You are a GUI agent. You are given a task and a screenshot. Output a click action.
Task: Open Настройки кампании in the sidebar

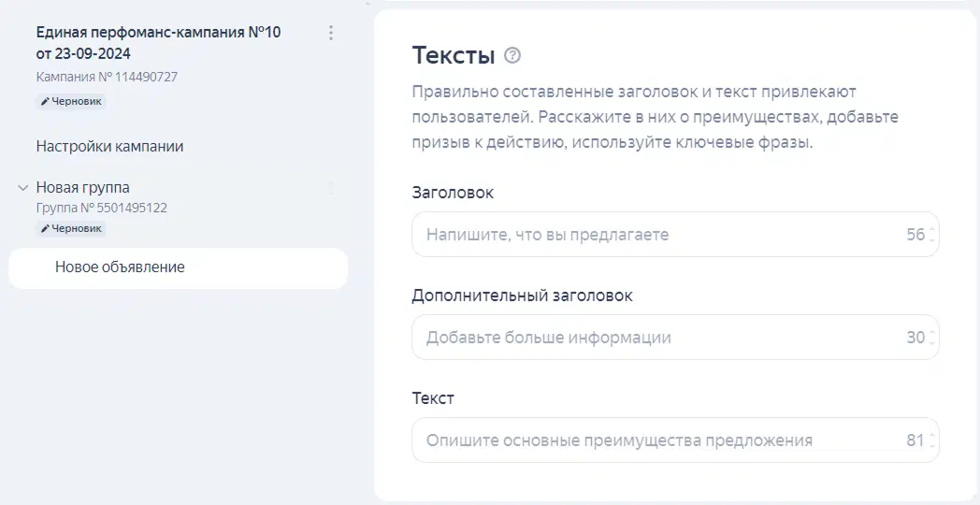pyautogui.click(x=110, y=147)
